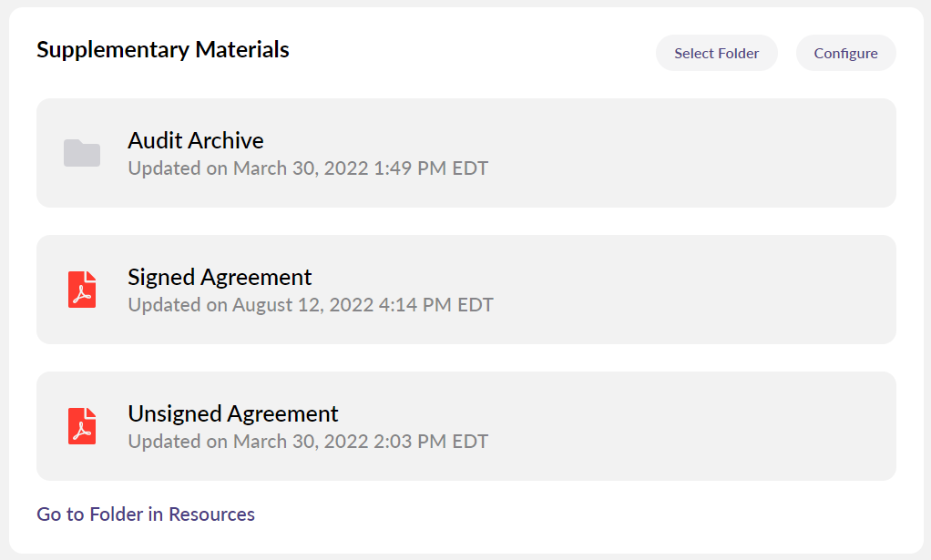Open the Unsigned Agreement document title
The height and width of the screenshot is (560, 931).
[233, 414]
